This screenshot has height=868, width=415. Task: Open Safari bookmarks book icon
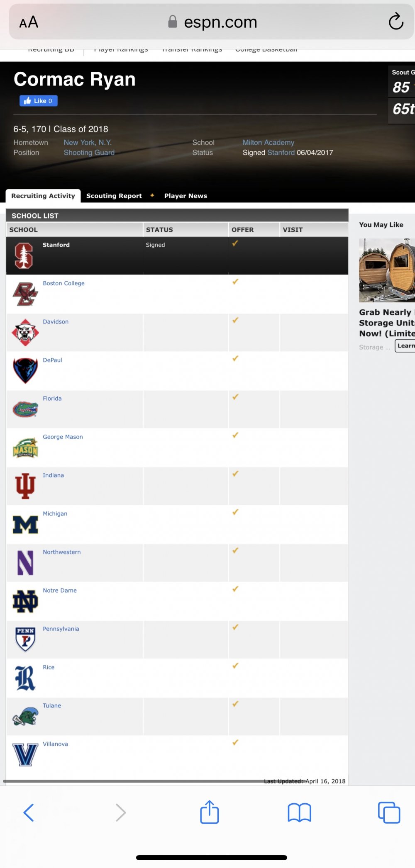coord(299,812)
